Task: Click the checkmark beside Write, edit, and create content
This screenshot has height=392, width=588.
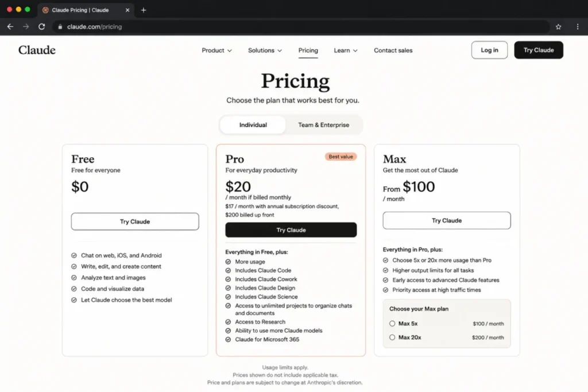Action: tap(74, 266)
